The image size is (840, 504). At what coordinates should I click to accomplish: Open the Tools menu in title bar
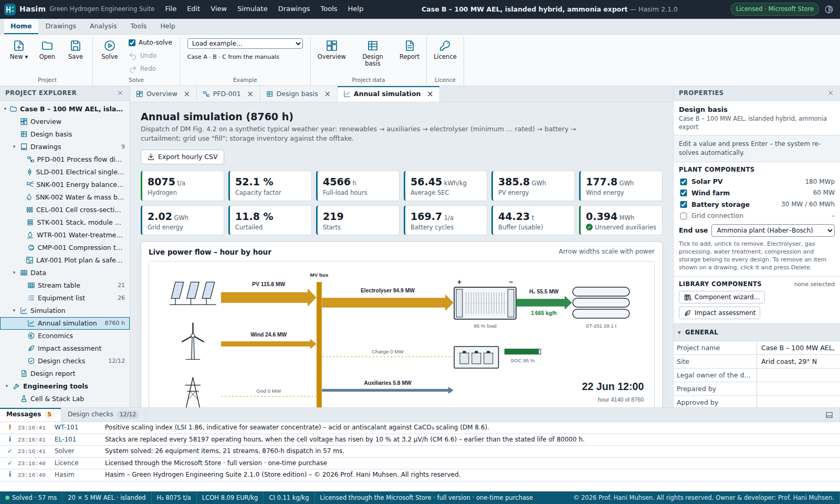pos(329,9)
